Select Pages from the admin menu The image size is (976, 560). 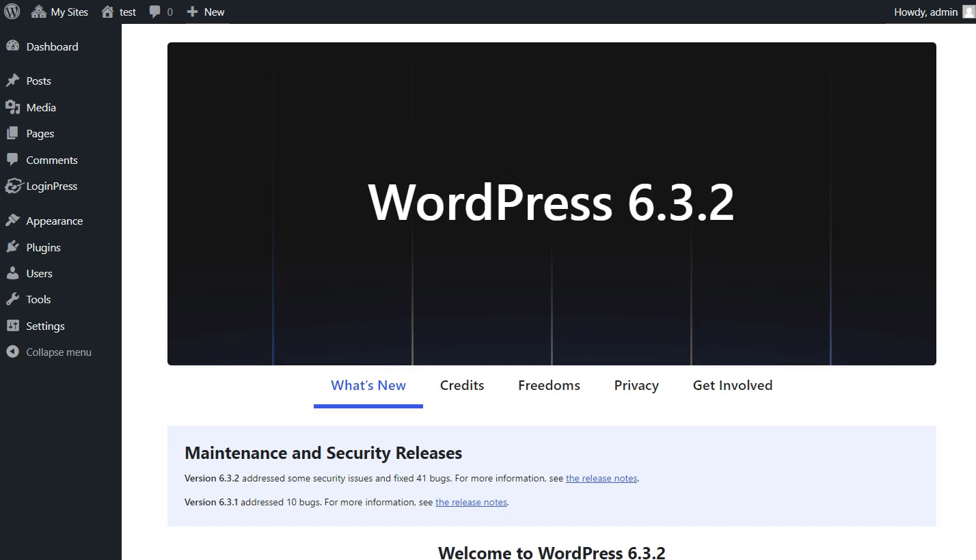(40, 133)
